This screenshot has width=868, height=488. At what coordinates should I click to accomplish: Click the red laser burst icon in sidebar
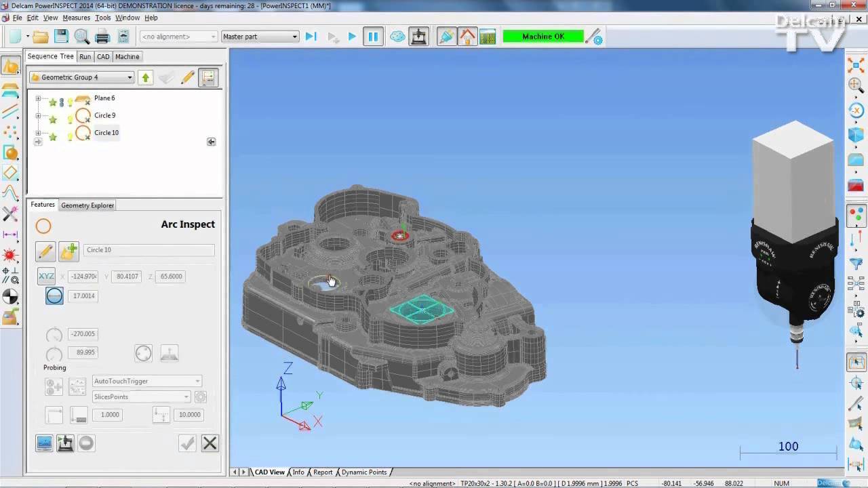pos(10,255)
